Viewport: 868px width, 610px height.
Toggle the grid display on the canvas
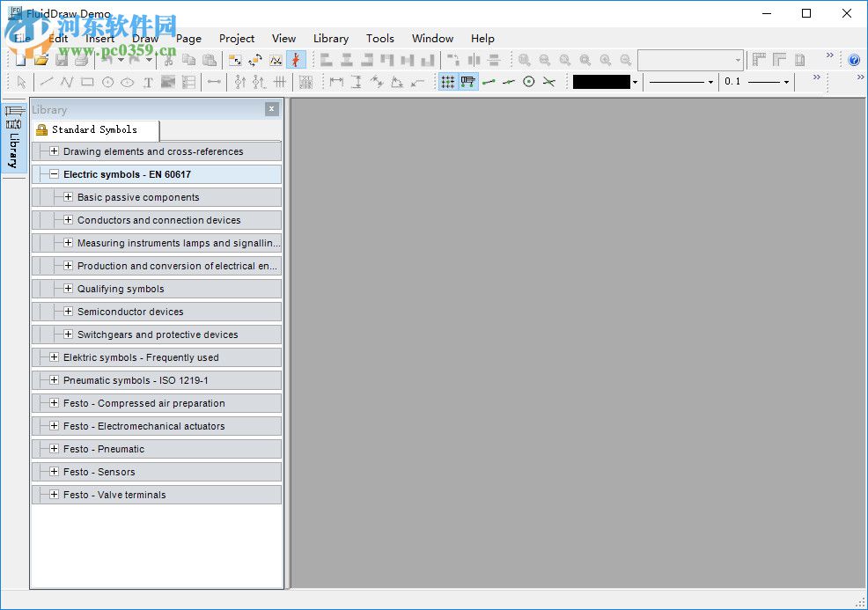click(x=447, y=81)
